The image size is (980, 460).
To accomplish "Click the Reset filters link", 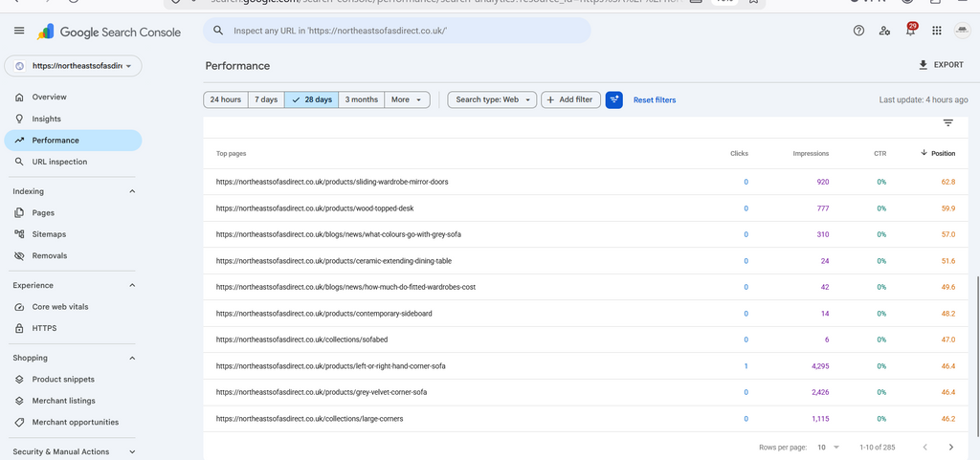I will pyautogui.click(x=655, y=99).
